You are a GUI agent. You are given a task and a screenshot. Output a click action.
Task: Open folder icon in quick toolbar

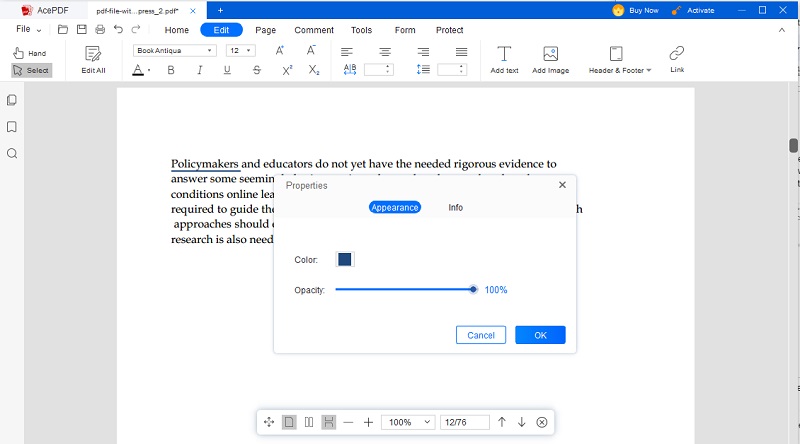tap(63, 30)
